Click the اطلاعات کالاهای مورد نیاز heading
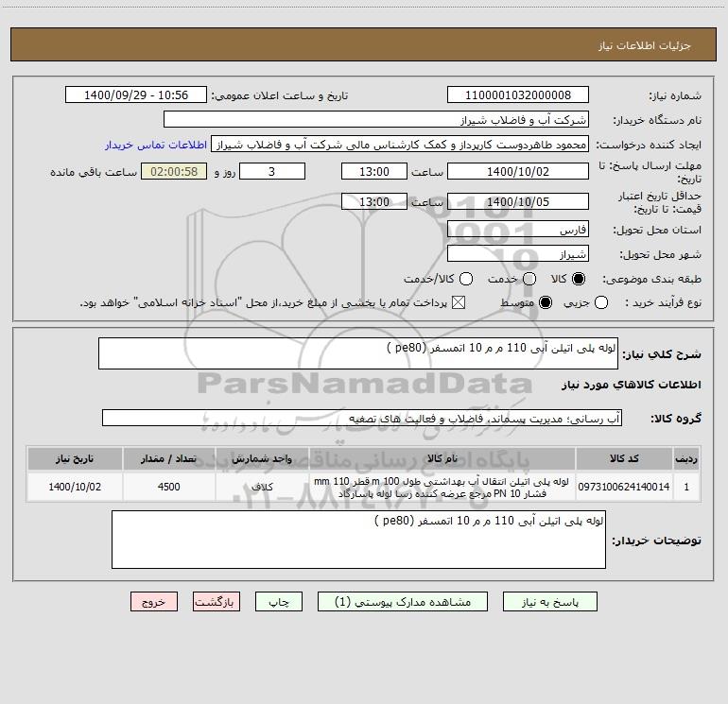 pyautogui.click(x=631, y=385)
